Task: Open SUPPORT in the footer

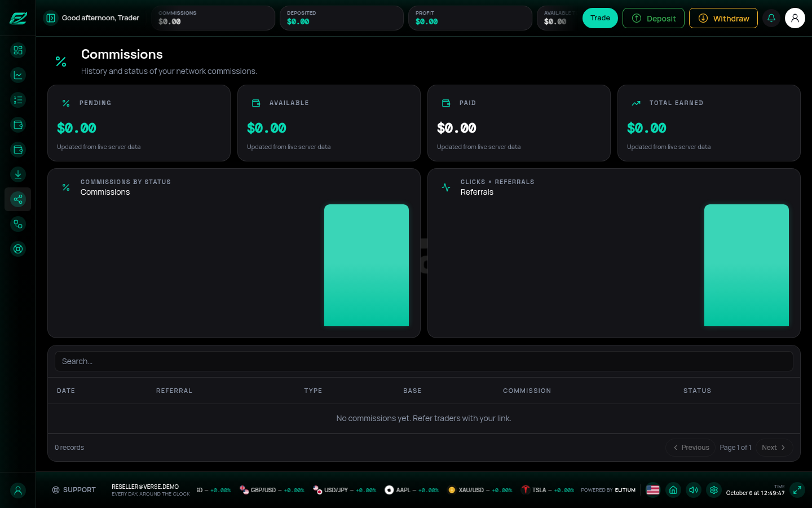Action: point(74,490)
